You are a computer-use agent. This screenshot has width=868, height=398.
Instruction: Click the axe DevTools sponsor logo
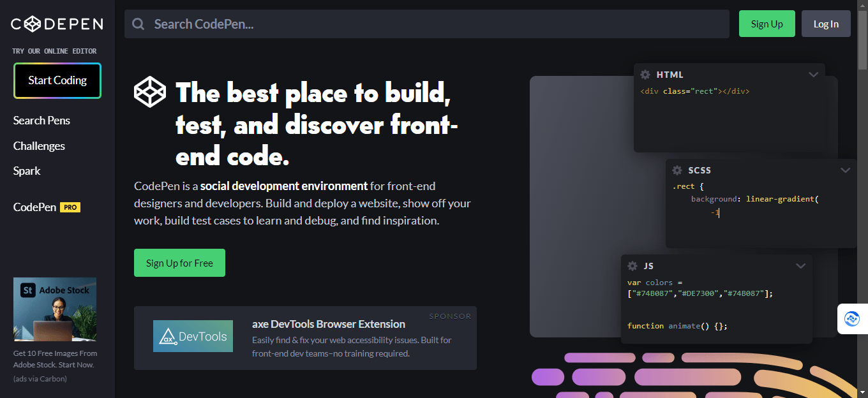(193, 336)
